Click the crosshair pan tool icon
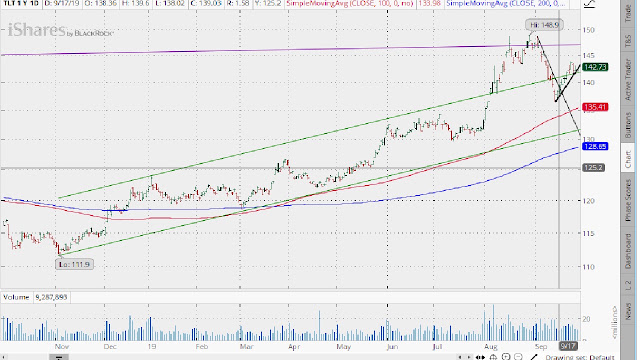Screen dimensions: 640x360 493,357
